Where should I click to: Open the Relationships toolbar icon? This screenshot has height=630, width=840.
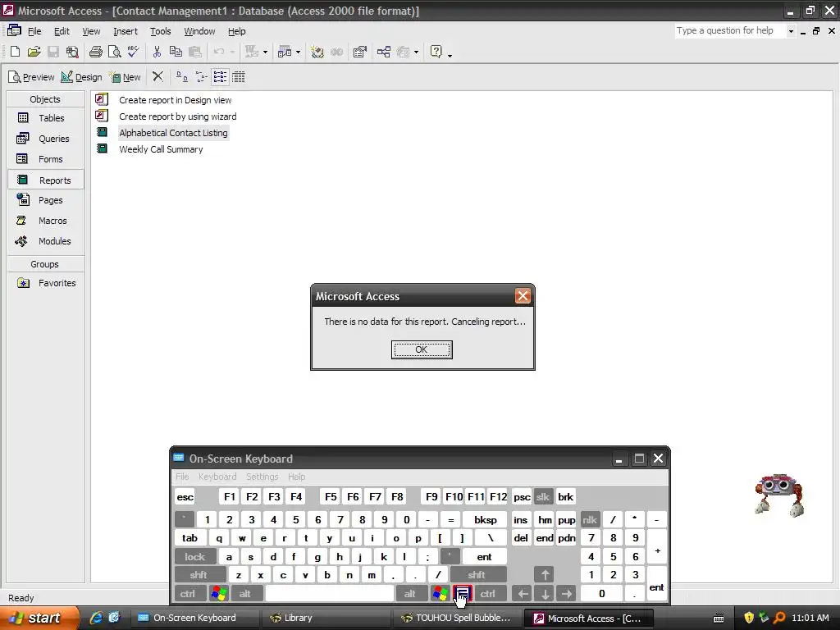pyautogui.click(x=384, y=52)
